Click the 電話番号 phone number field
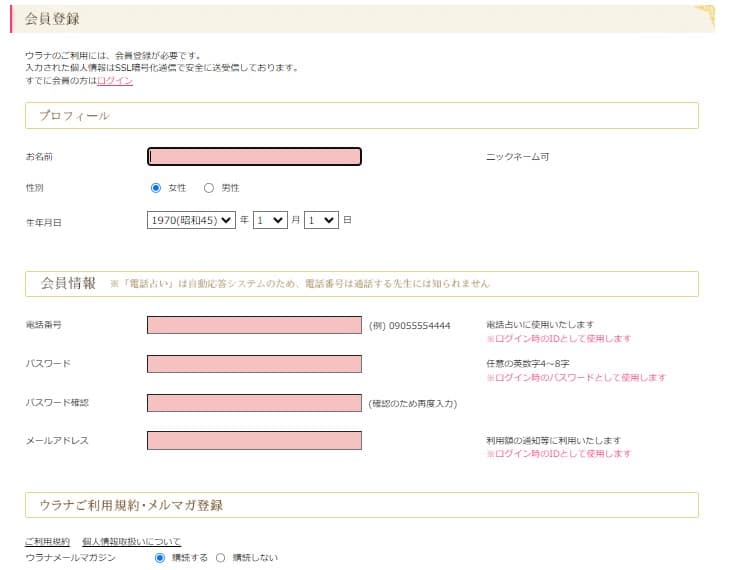The height and width of the screenshot is (570, 733). 254,325
